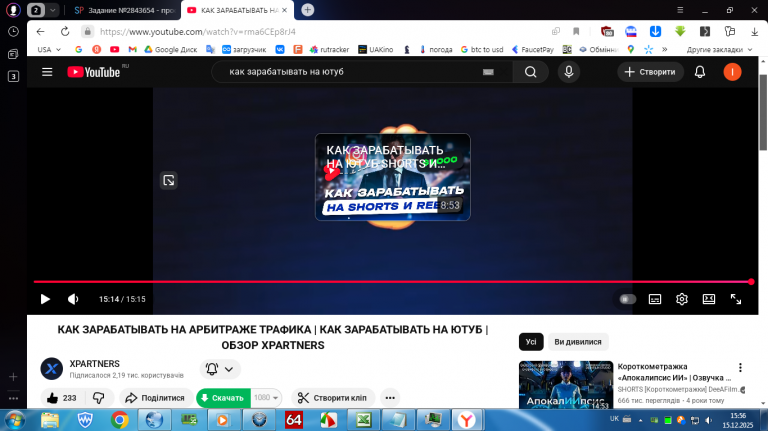Download the video with the Скачать button
This screenshot has height=431, width=768.
(x=223, y=398)
